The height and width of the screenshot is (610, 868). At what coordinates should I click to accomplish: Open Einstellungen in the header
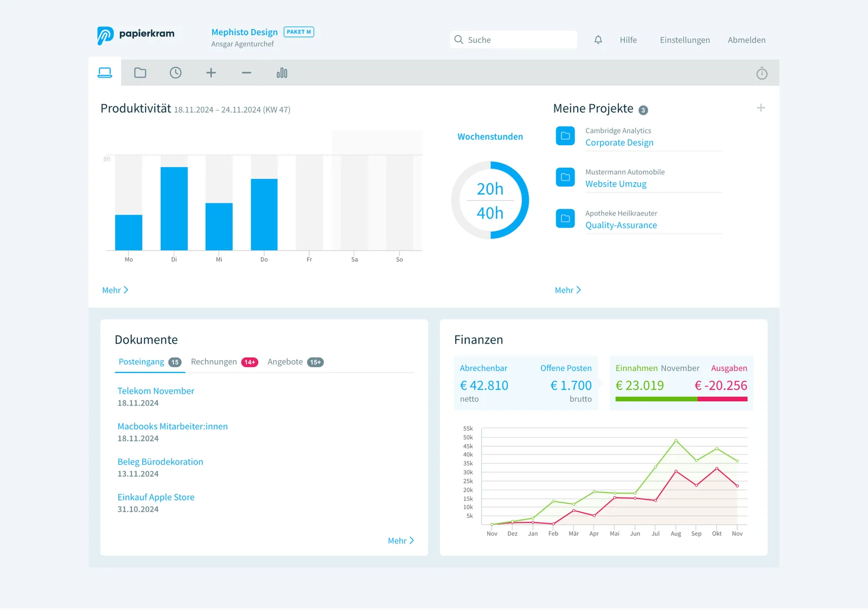[x=685, y=40]
